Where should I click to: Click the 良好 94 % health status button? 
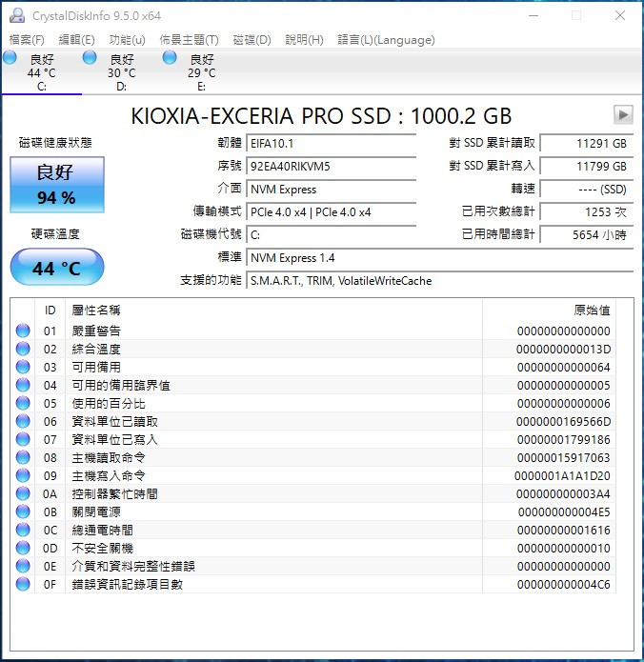coord(57,185)
